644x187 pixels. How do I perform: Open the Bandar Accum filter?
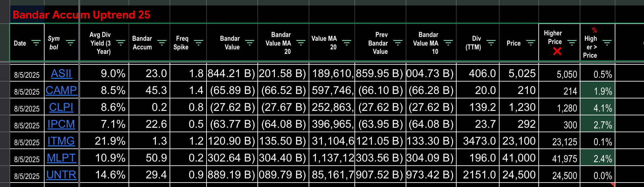tap(162, 43)
